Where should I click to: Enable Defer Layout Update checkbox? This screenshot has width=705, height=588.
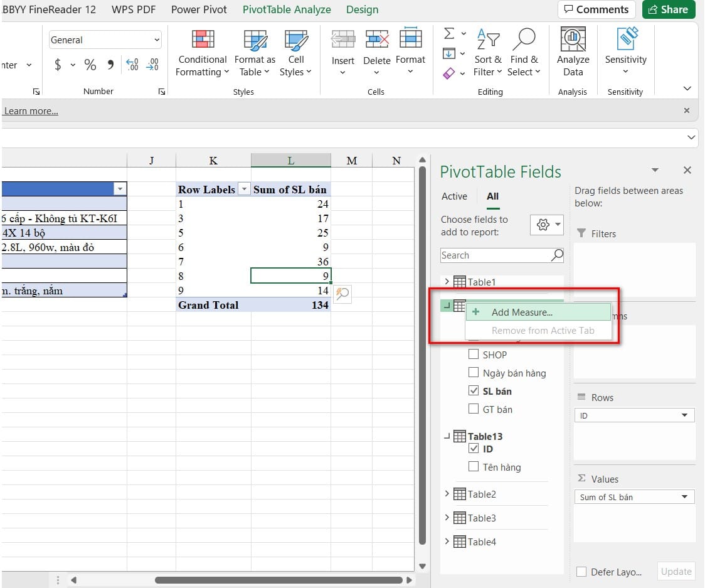tap(581, 572)
